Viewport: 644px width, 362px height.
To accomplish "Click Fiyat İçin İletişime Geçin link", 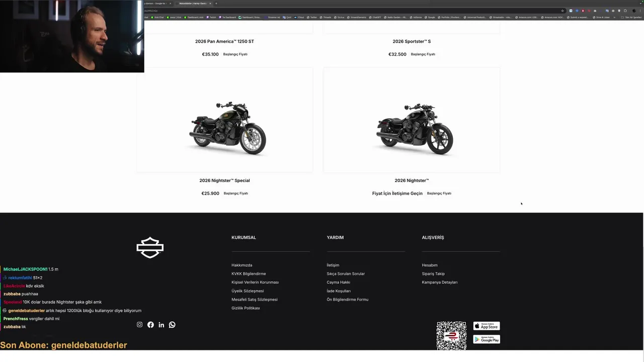I will pos(397,194).
